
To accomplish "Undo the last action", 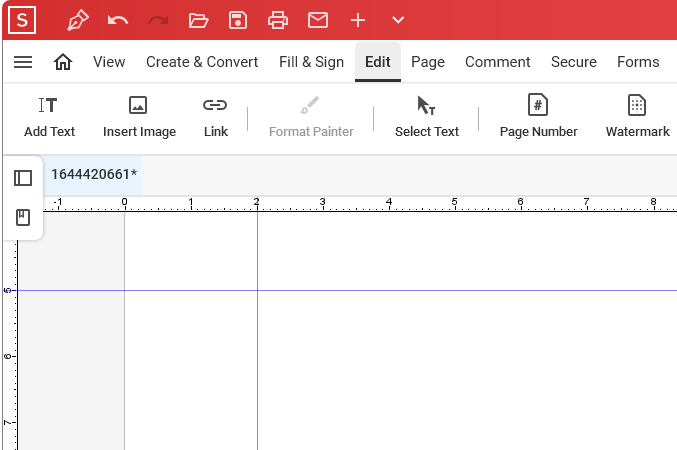I will click(x=118, y=20).
